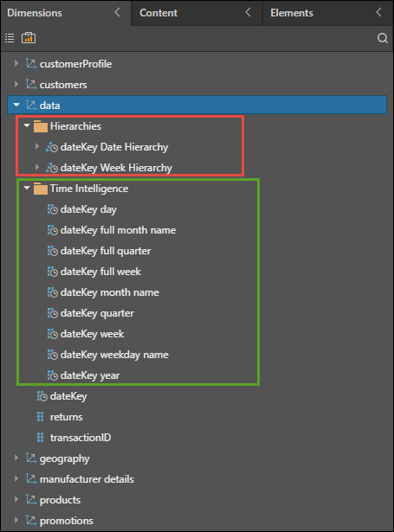
Task: Click the Hierarchies folder icon
Action: click(41, 126)
